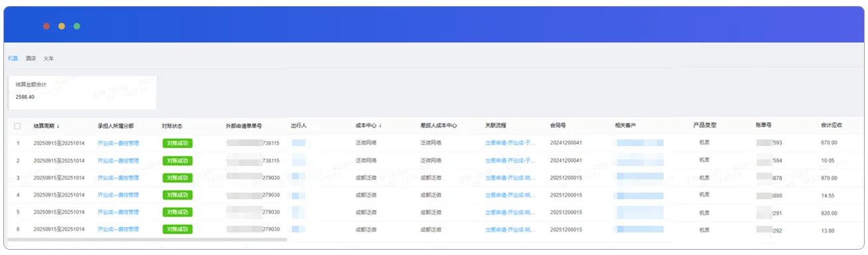Click 对账成功 status badge in row 4
The height and width of the screenshot is (255, 868).
pos(177,195)
